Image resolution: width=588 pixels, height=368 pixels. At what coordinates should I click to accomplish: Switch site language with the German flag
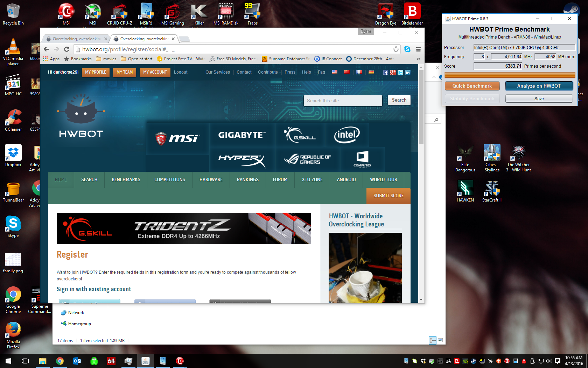coord(371,72)
